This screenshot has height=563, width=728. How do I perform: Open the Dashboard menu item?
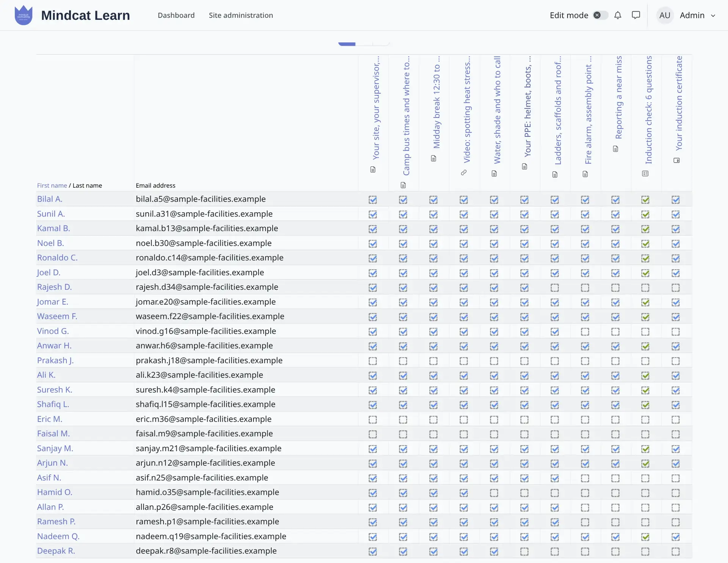click(x=176, y=15)
